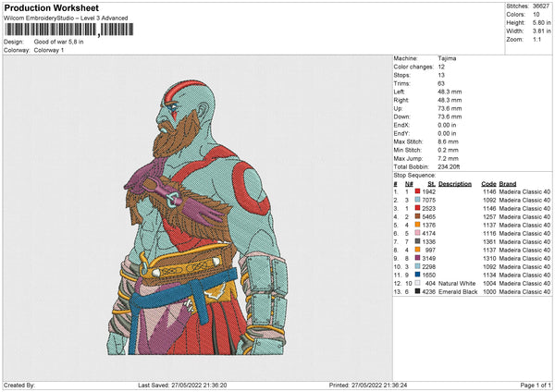Click the orange swatch beside 997
555x392 pixels.
[x=418, y=250]
